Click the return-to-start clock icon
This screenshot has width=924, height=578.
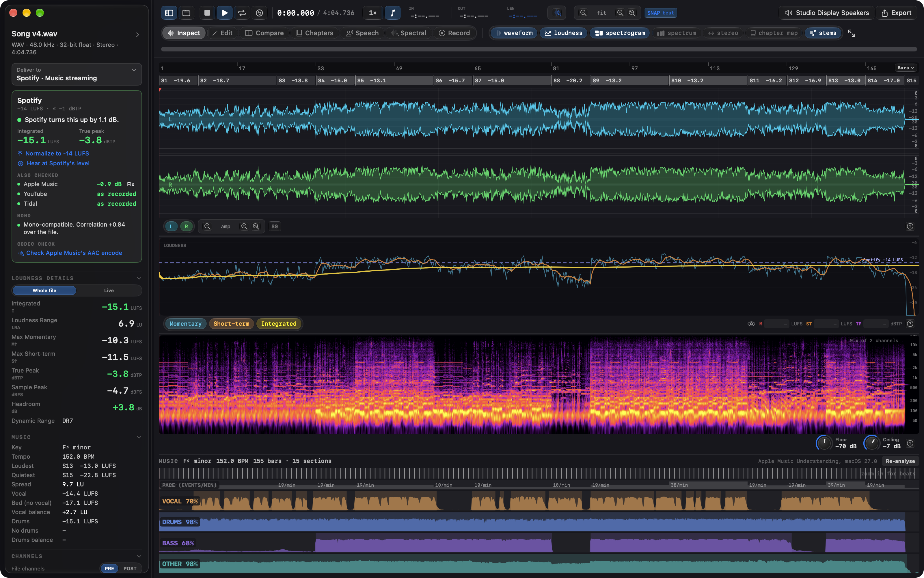(x=259, y=13)
